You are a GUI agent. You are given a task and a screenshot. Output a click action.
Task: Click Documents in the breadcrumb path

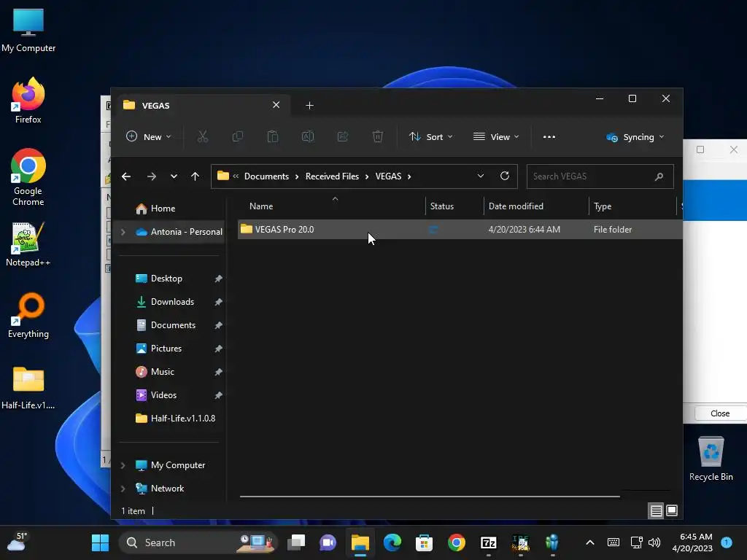[266, 176]
